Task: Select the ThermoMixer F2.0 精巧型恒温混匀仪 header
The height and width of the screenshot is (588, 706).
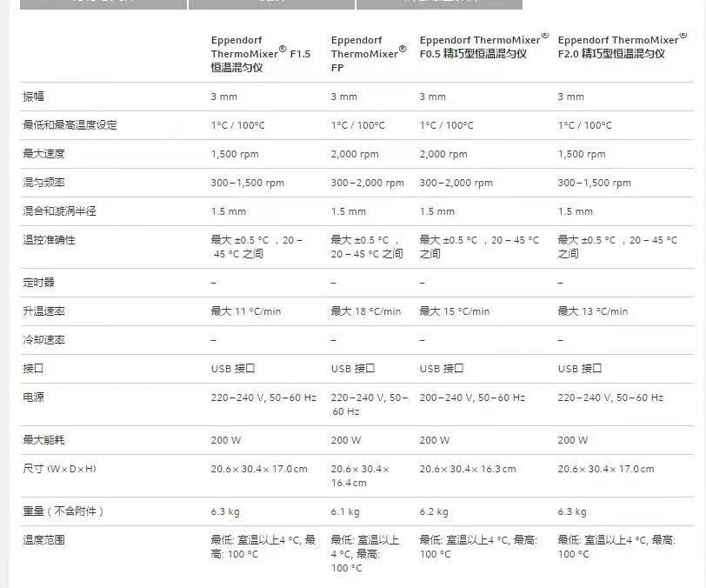Action: pos(623,46)
